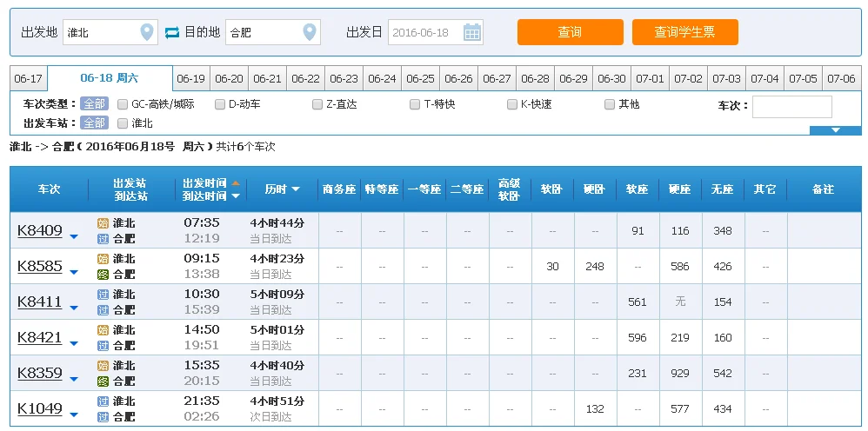868x431 pixels.
Task: Click soft sleeper count 30 for K8585
Action: click(x=552, y=266)
